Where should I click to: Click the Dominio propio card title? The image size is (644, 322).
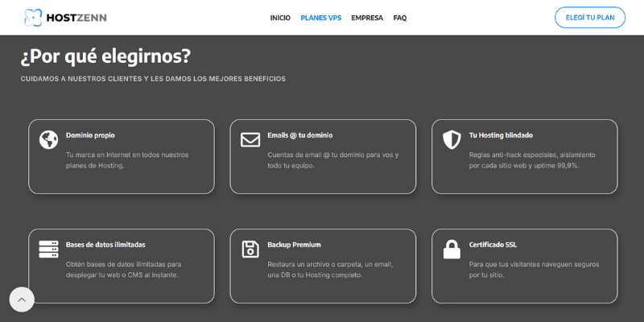tap(90, 135)
